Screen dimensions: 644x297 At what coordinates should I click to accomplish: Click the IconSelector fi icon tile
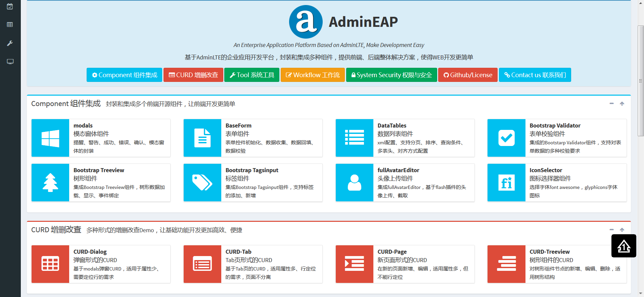pos(506,183)
